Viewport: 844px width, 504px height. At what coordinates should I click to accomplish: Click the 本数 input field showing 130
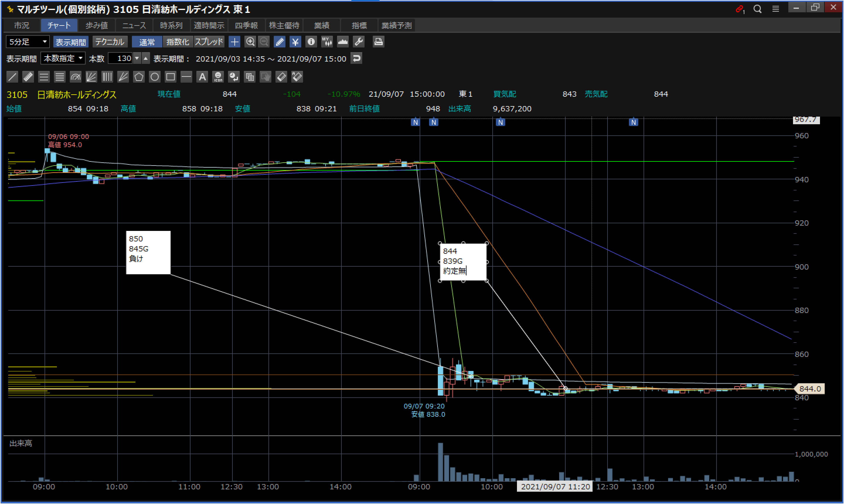click(x=121, y=58)
